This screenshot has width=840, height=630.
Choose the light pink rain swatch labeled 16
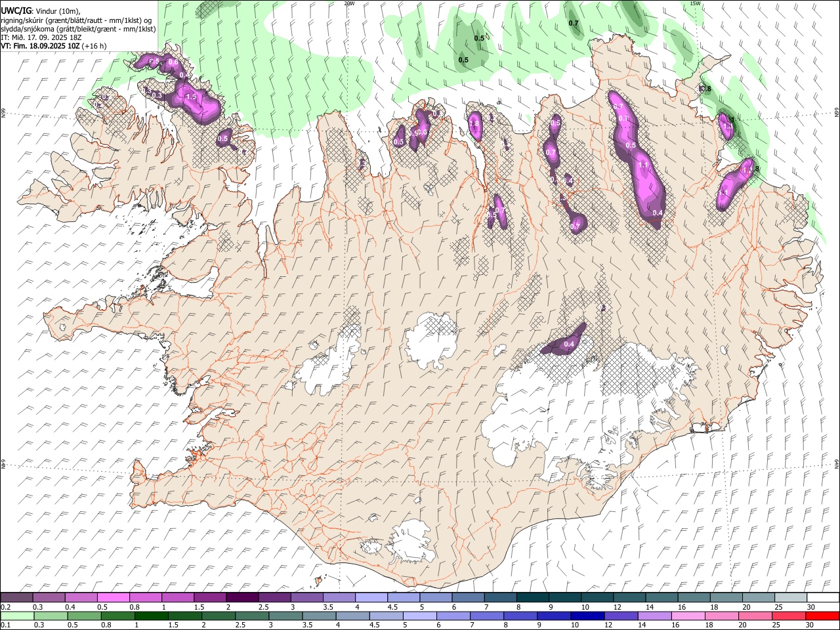click(688, 616)
